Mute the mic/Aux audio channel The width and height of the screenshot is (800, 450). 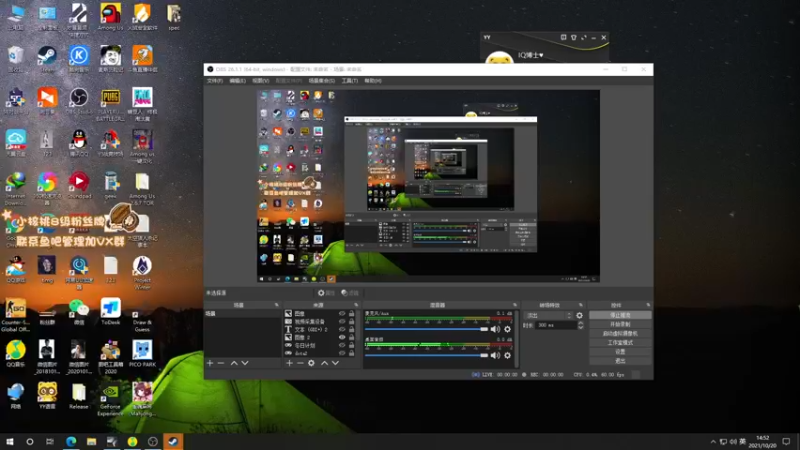point(495,329)
